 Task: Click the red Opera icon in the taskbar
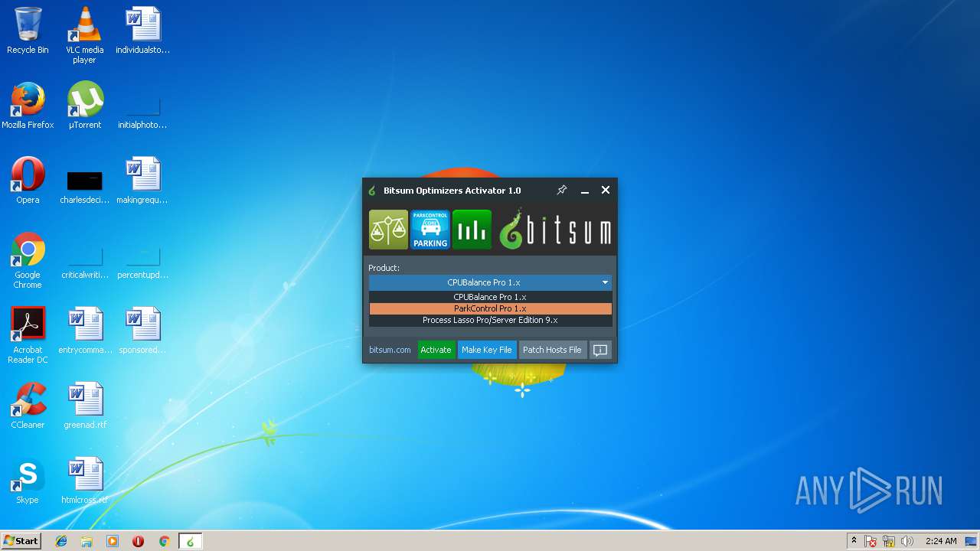pos(139,541)
